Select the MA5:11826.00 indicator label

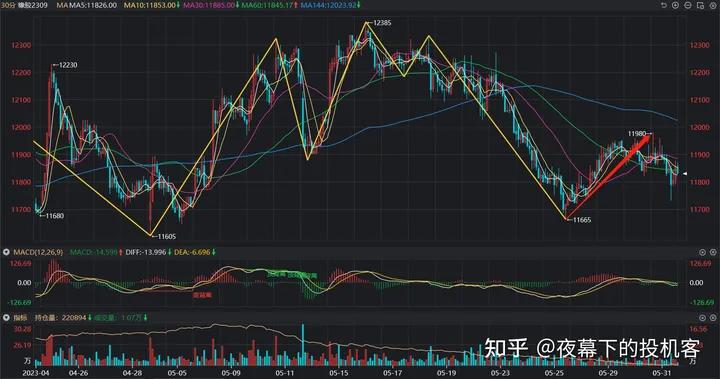[x=92, y=6]
